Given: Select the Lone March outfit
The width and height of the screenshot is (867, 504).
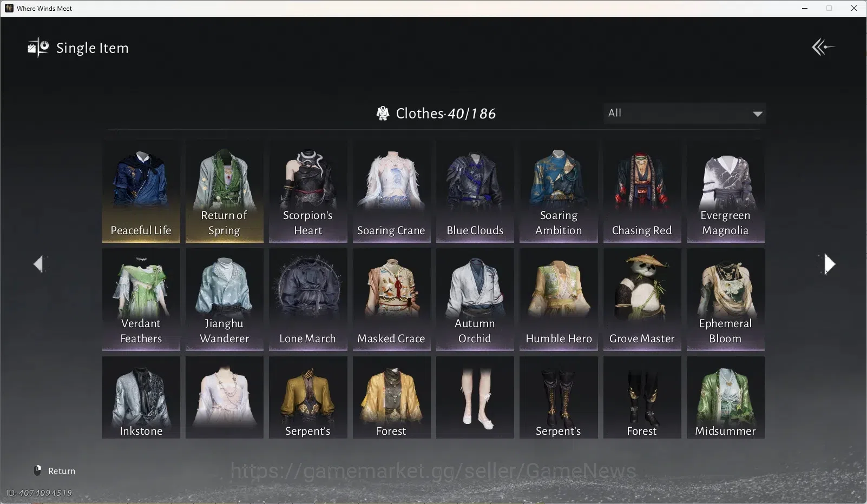Looking at the screenshot, I should (x=308, y=299).
